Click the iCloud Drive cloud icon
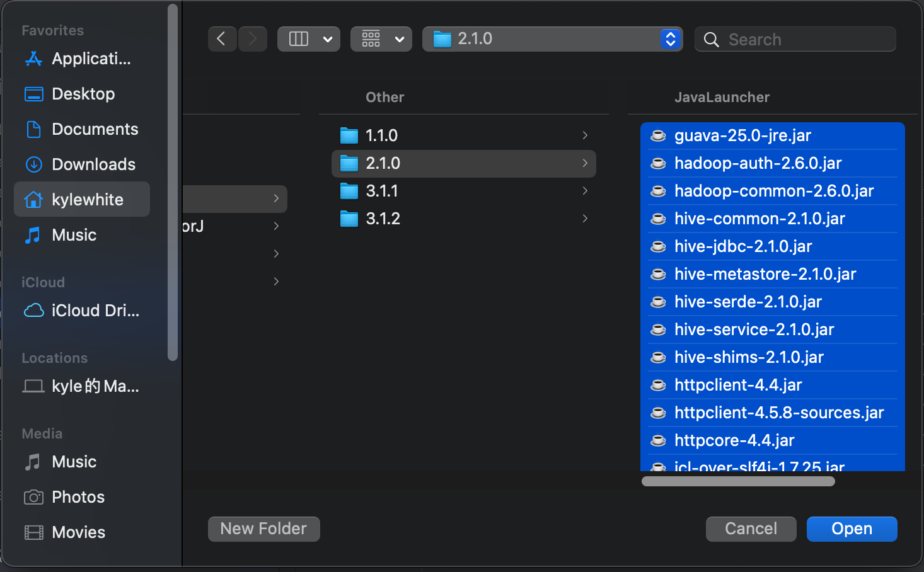The width and height of the screenshot is (924, 572). (x=33, y=311)
